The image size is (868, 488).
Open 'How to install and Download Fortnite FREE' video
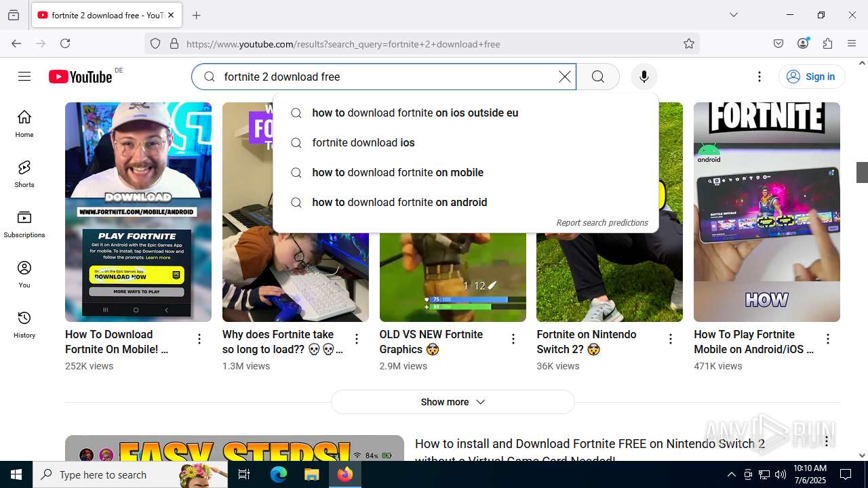pyautogui.click(x=590, y=451)
